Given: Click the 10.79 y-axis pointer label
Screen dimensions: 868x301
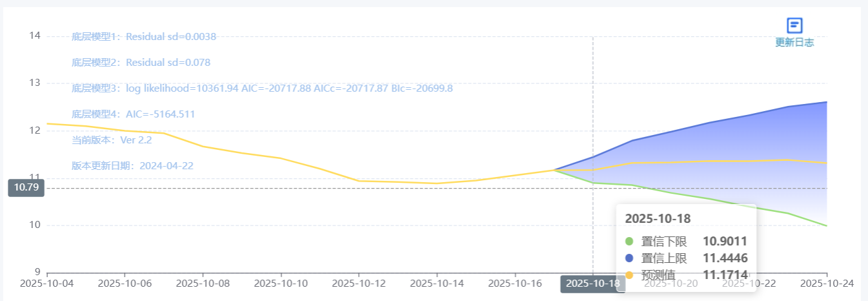Looking at the screenshot, I should point(26,188).
